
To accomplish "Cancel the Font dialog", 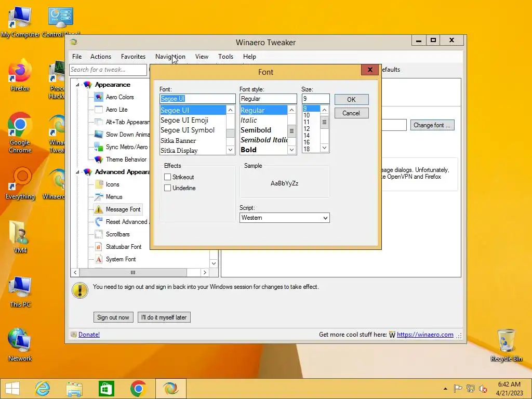I will [x=351, y=113].
